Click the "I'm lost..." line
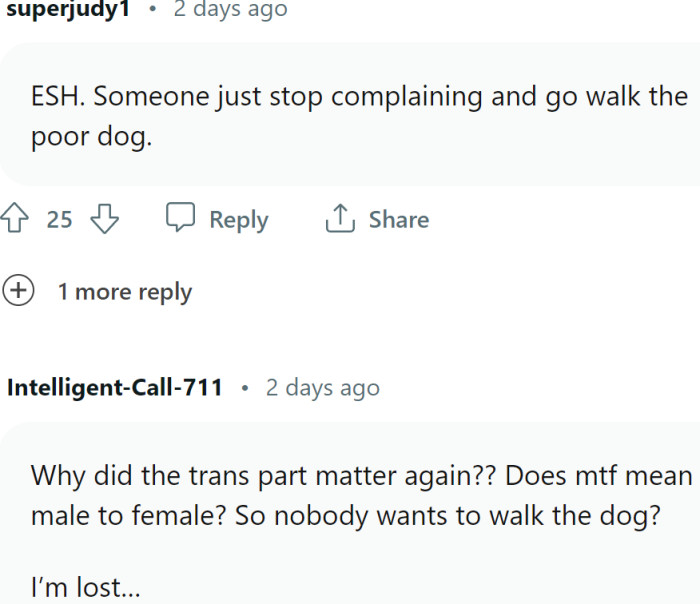 [85, 588]
